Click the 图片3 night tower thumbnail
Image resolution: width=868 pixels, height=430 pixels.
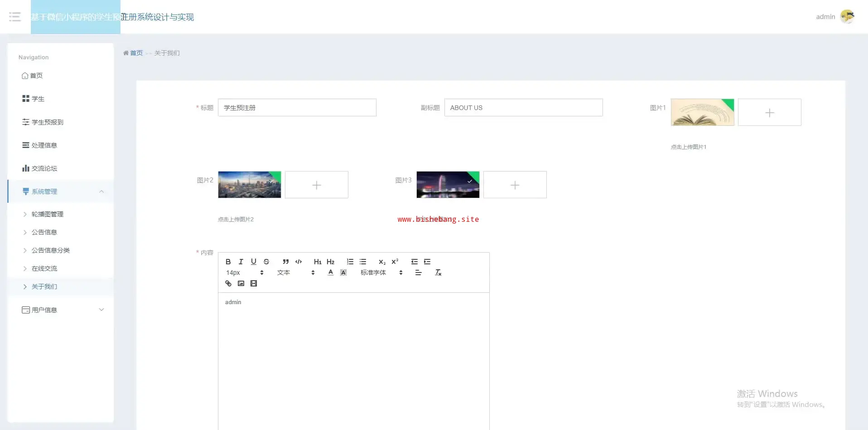(x=448, y=185)
